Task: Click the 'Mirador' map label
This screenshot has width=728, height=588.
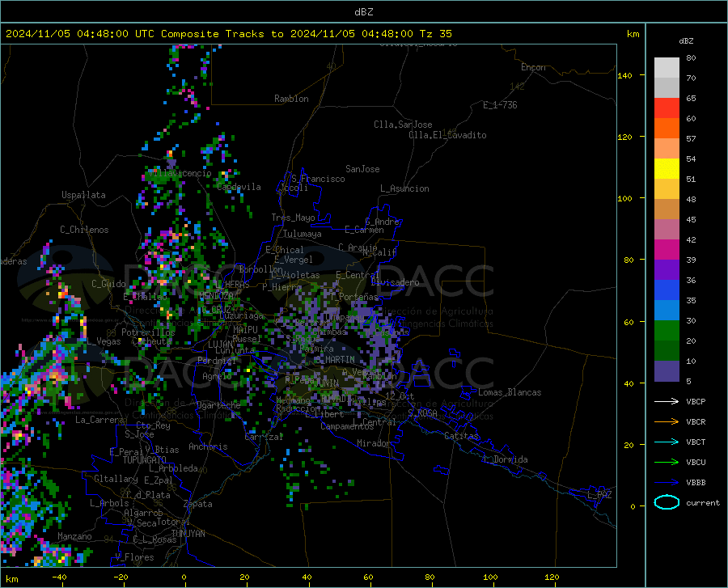Action: (374, 443)
